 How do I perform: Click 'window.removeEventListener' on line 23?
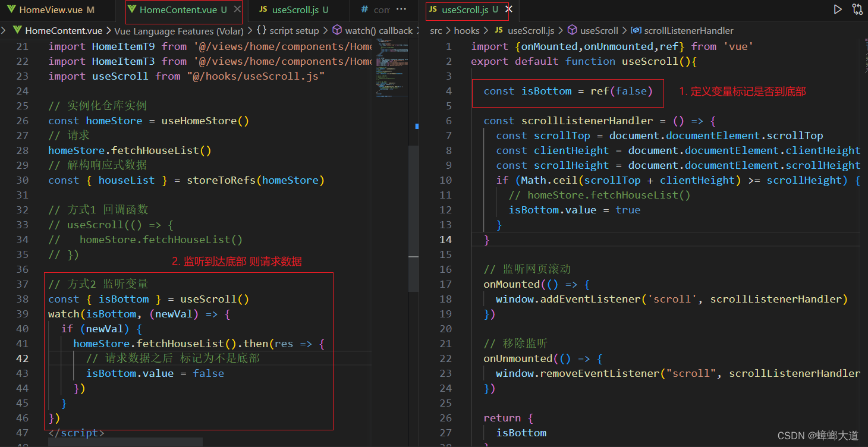click(578, 373)
